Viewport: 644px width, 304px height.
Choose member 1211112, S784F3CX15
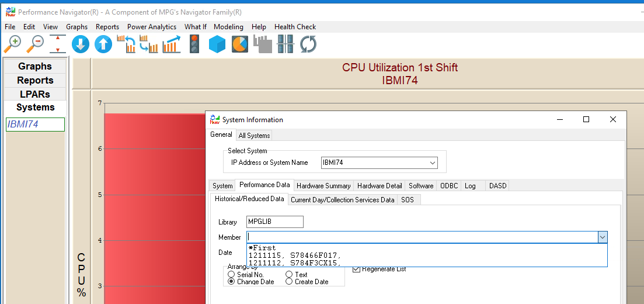pos(427,262)
